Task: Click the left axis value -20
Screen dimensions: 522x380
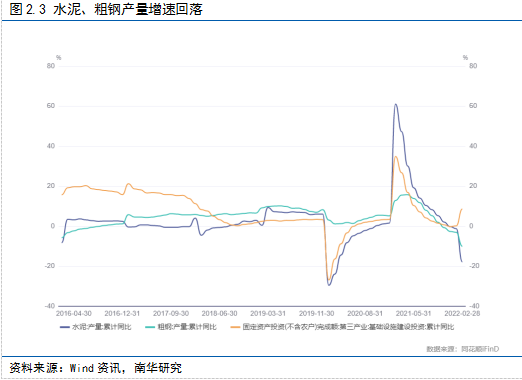Action: click(50, 266)
